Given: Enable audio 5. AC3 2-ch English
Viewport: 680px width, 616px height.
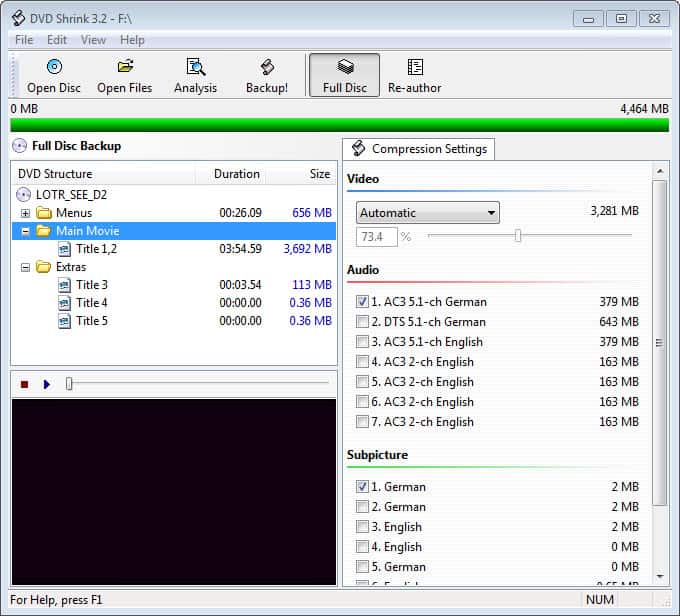Looking at the screenshot, I should tap(362, 381).
